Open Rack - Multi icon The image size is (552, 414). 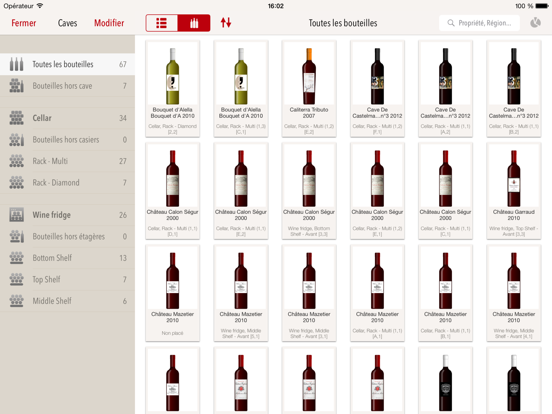coord(17,161)
